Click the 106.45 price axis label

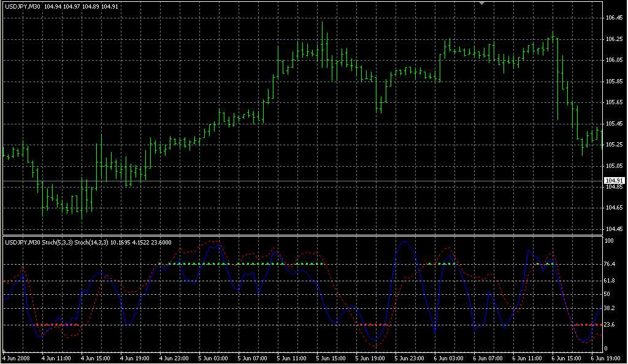613,18
